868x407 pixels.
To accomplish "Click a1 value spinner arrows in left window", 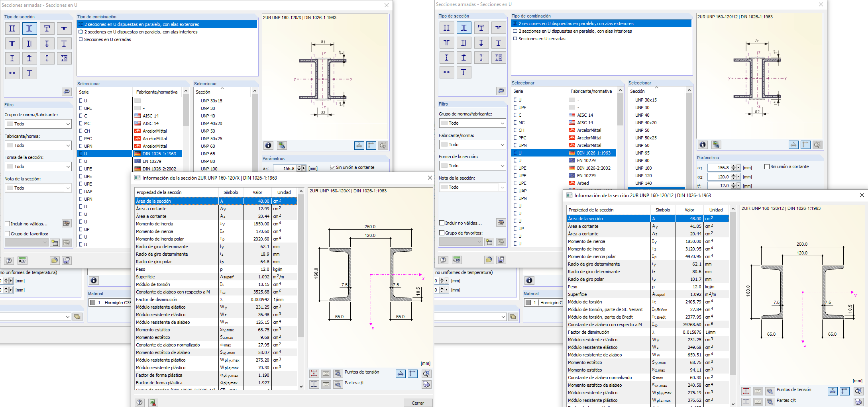I will tap(299, 168).
